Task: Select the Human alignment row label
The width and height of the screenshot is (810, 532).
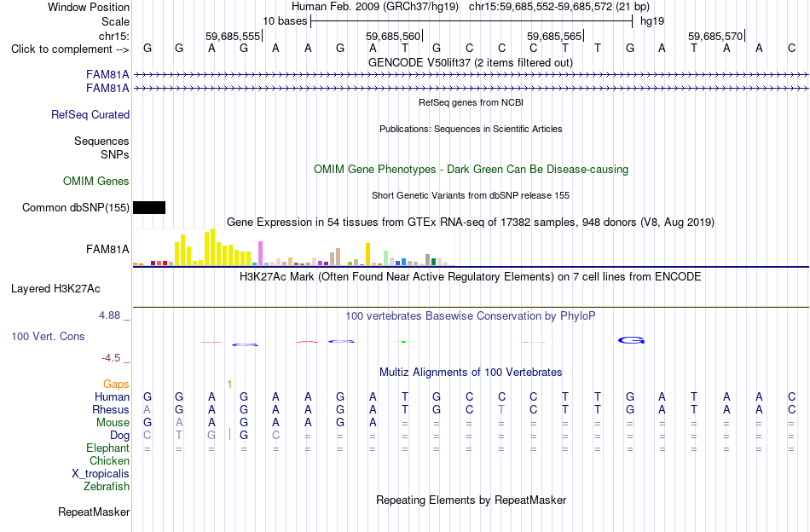Action: pos(112,396)
